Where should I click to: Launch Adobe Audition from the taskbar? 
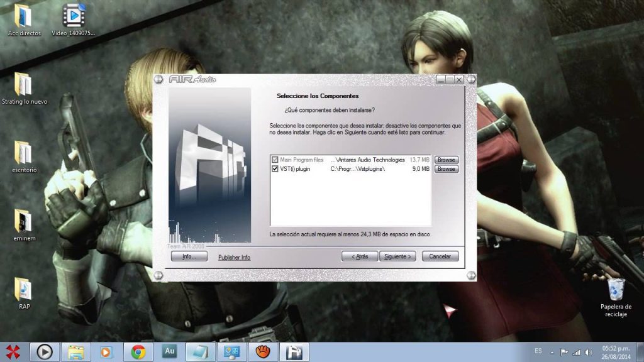pos(170,352)
